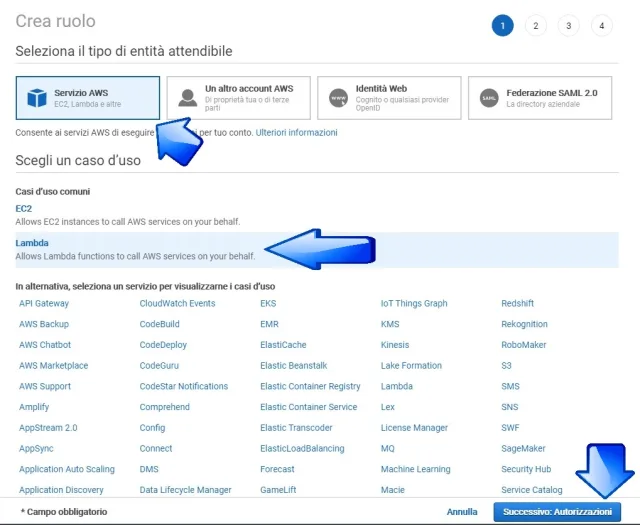The image size is (640, 525).
Task: Select the Kinesis service
Action: pos(395,345)
